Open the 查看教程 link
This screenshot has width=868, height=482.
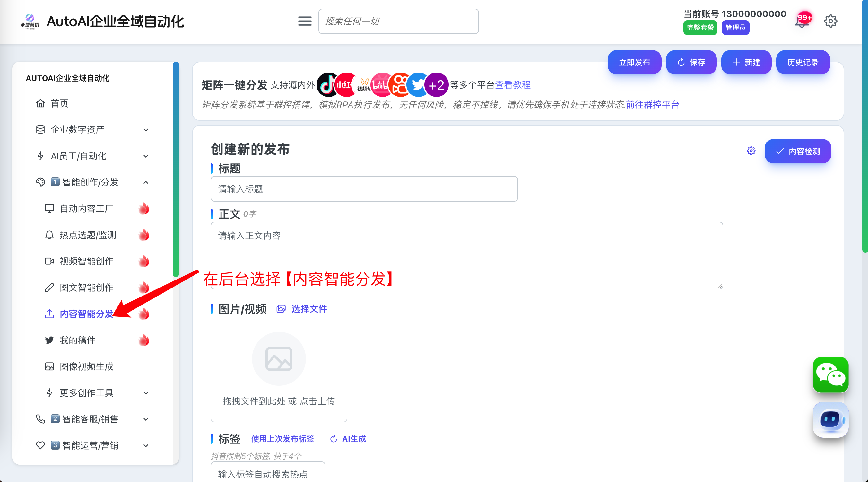click(x=513, y=85)
